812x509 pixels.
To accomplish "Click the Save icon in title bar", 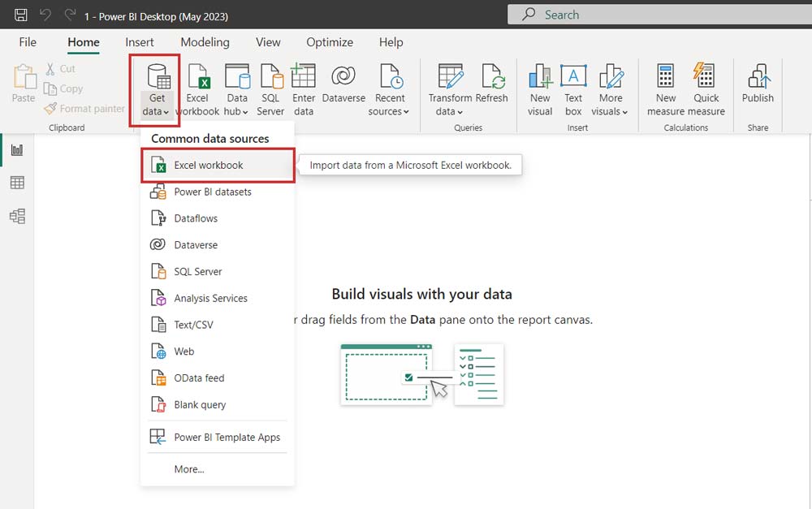I will (x=21, y=15).
